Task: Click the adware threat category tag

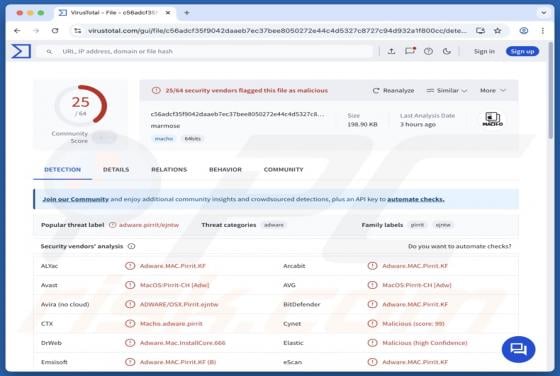Action: click(x=274, y=225)
